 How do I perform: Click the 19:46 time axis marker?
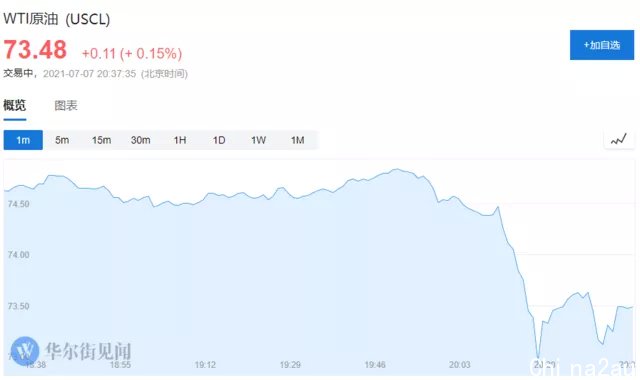(x=375, y=364)
